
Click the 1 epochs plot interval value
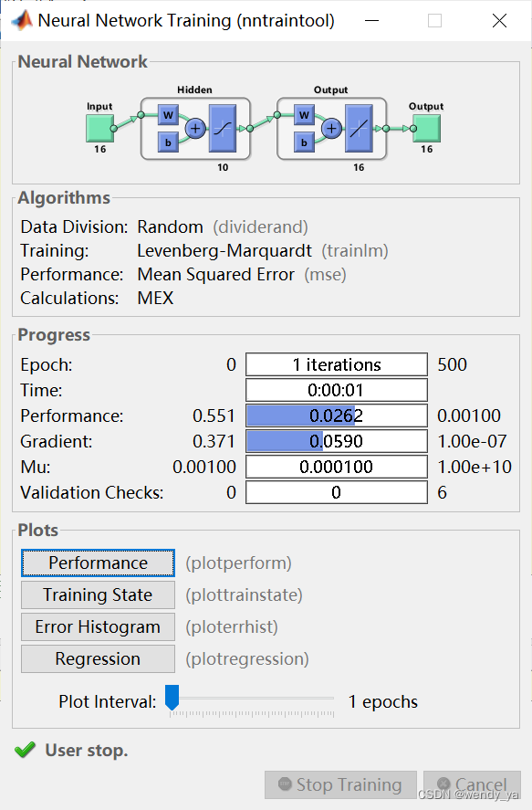pos(383,702)
